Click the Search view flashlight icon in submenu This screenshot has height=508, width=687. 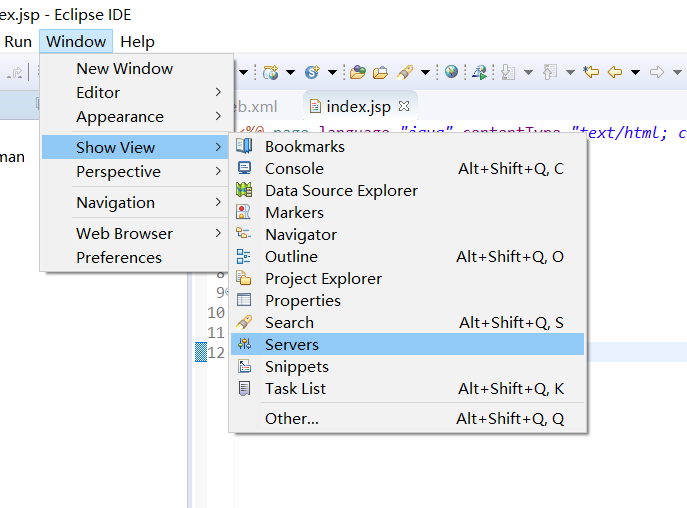coord(244,322)
